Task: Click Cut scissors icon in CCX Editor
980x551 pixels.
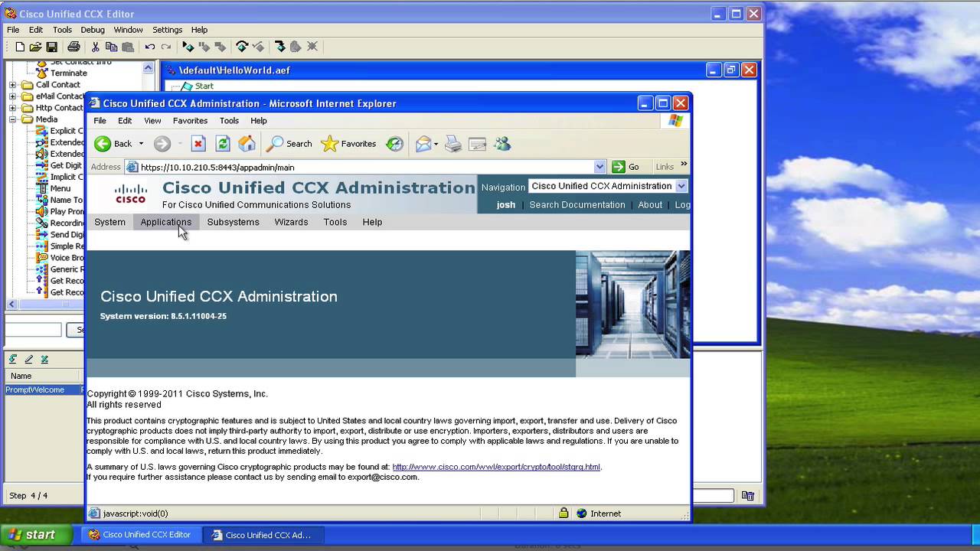Action: click(96, 47)
